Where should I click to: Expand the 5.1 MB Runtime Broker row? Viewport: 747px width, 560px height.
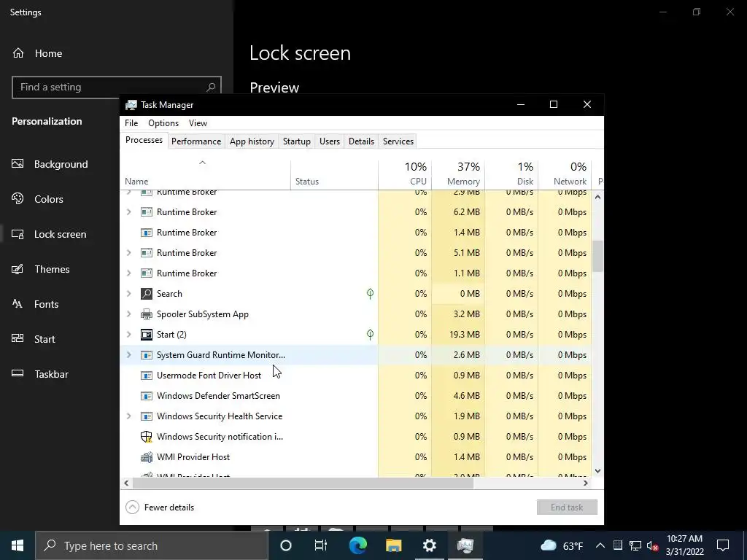point(128,253)
